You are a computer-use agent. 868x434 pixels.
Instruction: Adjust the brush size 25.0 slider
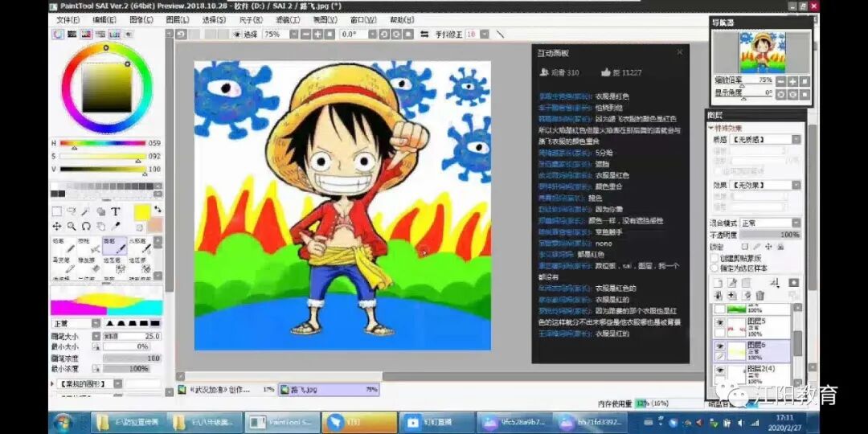pos(133,336)
